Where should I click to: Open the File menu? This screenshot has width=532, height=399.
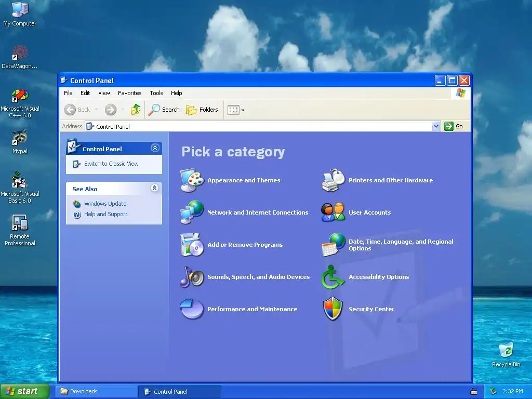pos(68,93)
